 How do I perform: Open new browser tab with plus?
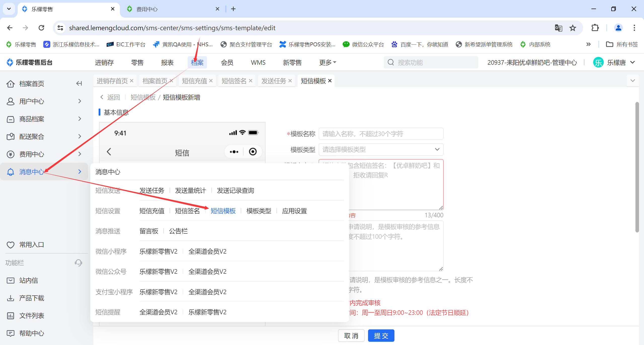coord(233,9)
